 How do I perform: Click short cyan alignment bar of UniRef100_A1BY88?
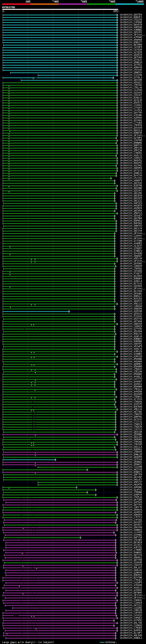(36, 312)
